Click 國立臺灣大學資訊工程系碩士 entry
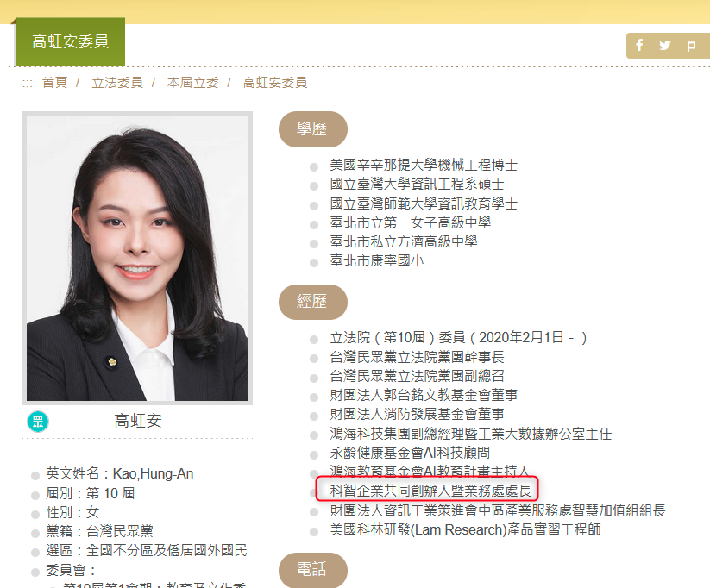 tap(417, 184)
